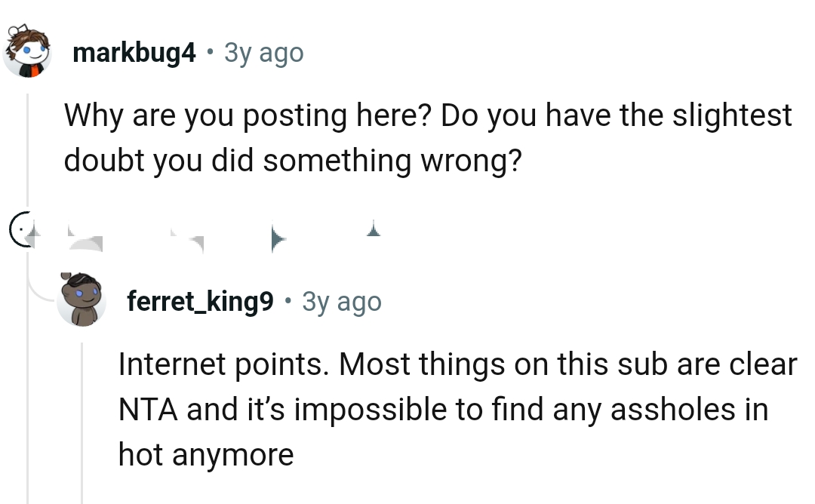815x504 pixels.
Task: Open markbug4's comment permalink via '3y ago'
Action: (262, 51)
